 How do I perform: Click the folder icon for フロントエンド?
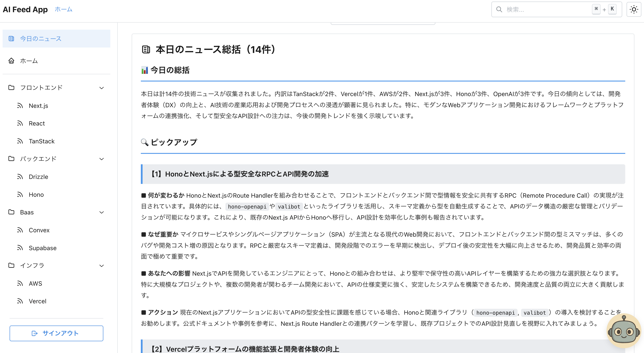(x=11, y=87)
